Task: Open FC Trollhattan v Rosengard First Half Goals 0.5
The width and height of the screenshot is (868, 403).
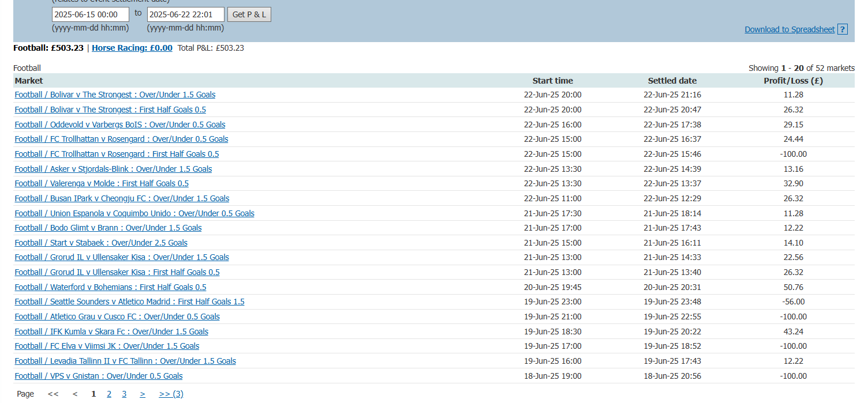Action: pos(117,154)
